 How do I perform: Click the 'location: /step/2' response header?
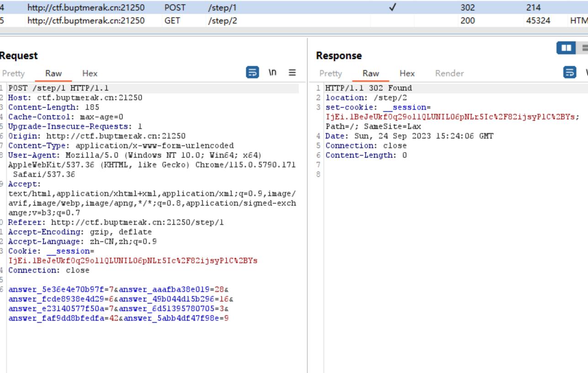(366, 98)
